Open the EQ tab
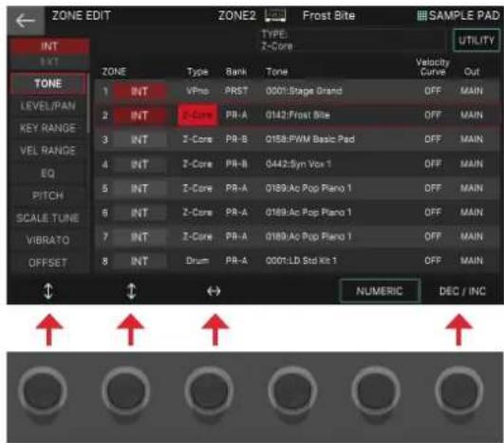This screenshot has height=443, width=504. point(48,174)
